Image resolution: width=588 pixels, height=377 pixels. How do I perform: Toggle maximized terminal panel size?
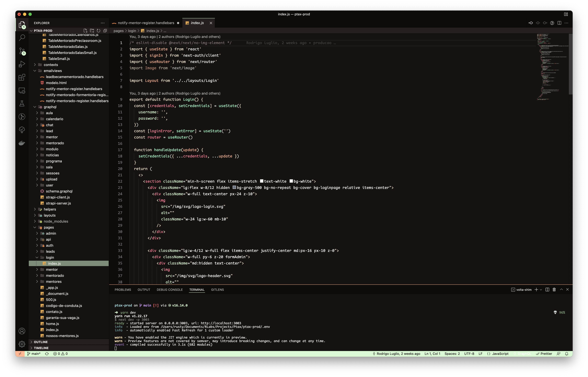pyautogui.click(x=561, y=290)
